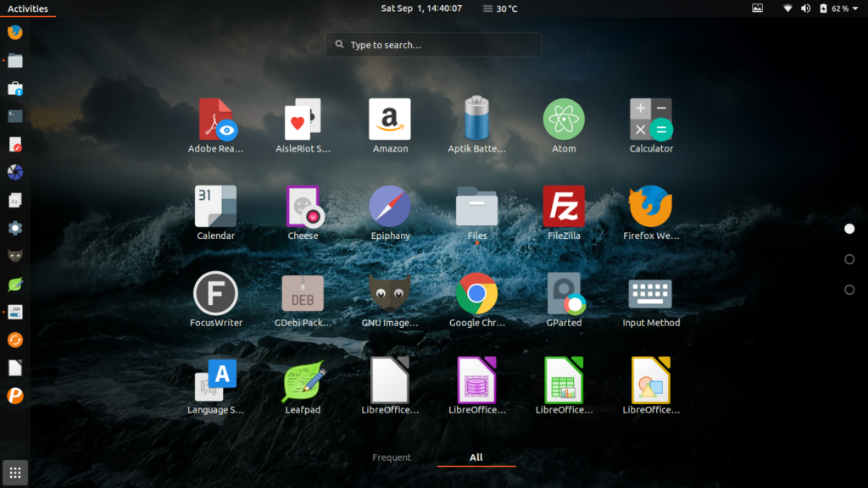Open Files from the app grid

click(476, 213)
